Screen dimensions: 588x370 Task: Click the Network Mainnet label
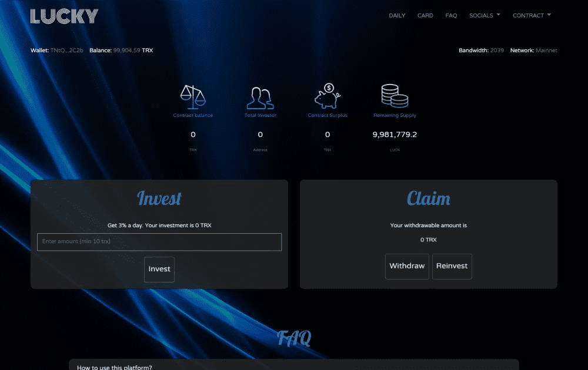[x=547, y=50]
